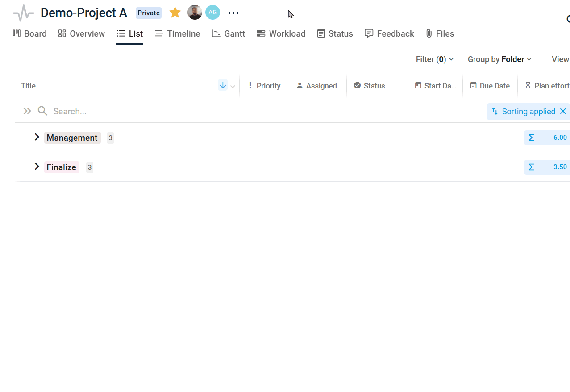Open the three-dots project options menu
The width and height of the screenshot is (570, 392).
[233, 13]
